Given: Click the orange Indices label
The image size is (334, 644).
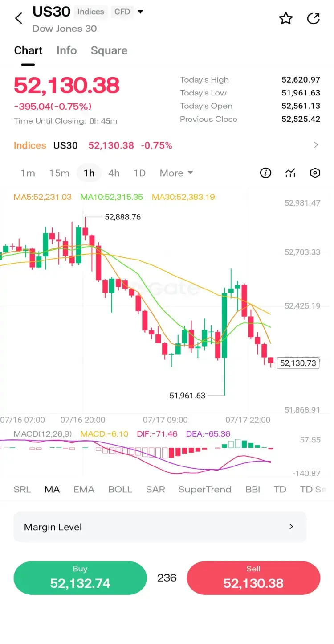Looking at the screenshot, I should 30,145.
